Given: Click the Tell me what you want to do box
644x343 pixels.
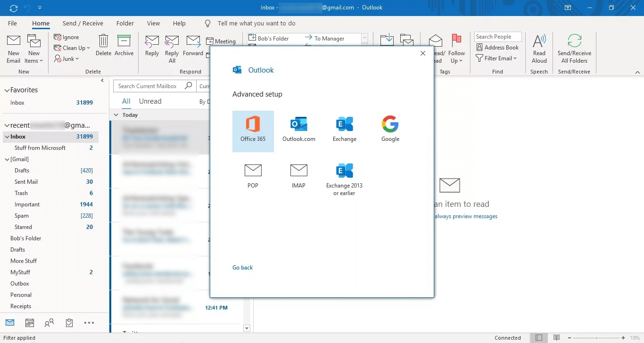Looking at the screenshot, I should [x=256, y=23].
